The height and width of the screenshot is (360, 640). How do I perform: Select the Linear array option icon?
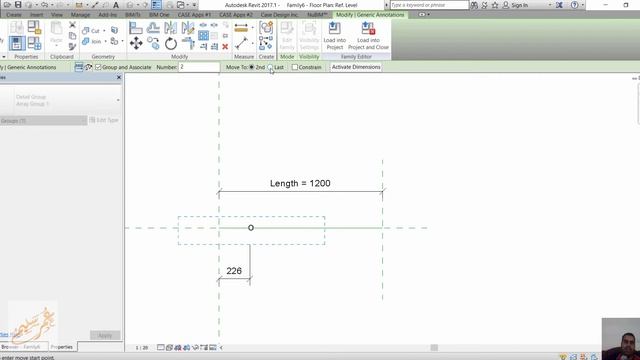coord(79,67)
